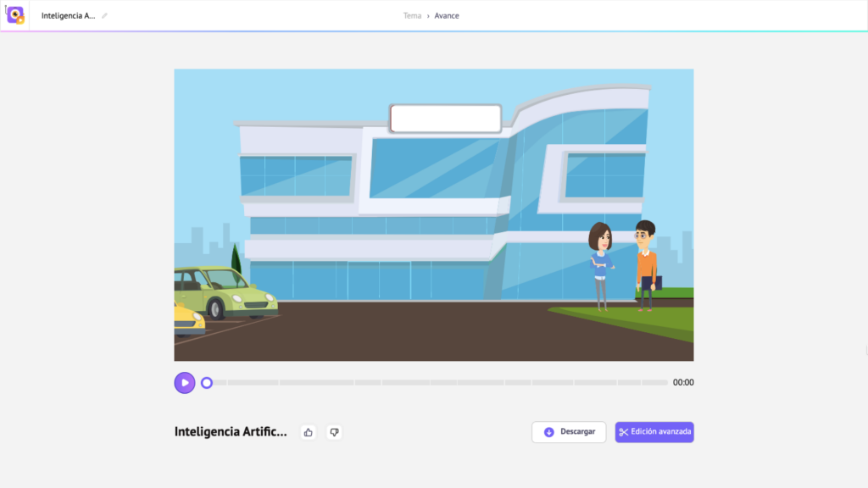The height and width of the screenshot is (488, 868).
Task: Click the "Inteligencia Artific..." video title
Action: pyautogui.click(x=231, y=431)
